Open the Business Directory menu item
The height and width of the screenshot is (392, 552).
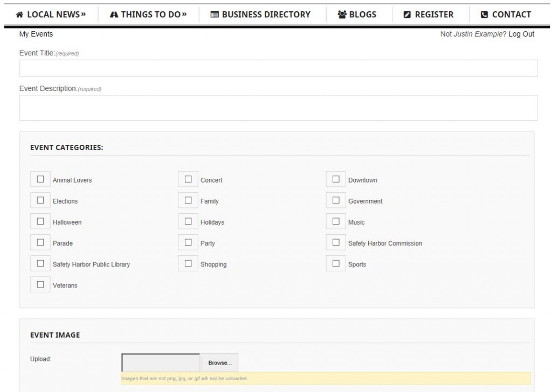click(266, 15)
